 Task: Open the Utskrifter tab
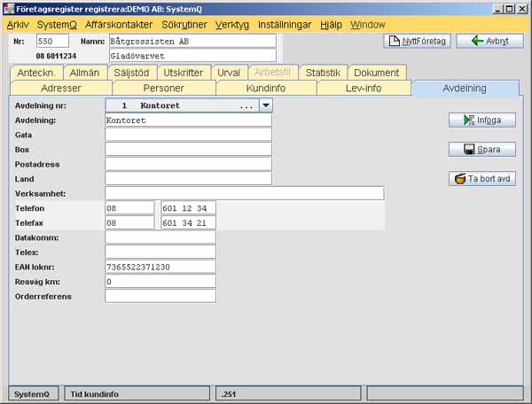point(184,73)
